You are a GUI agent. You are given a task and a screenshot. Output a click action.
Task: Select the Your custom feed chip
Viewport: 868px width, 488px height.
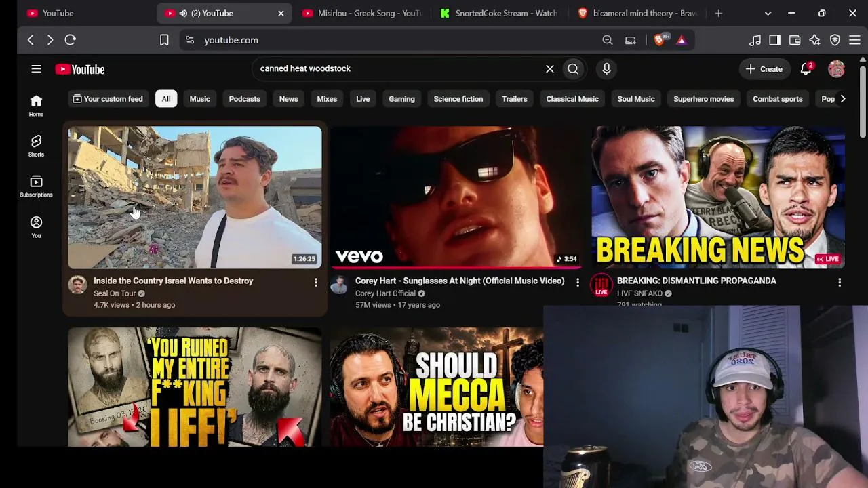[108, 99]
